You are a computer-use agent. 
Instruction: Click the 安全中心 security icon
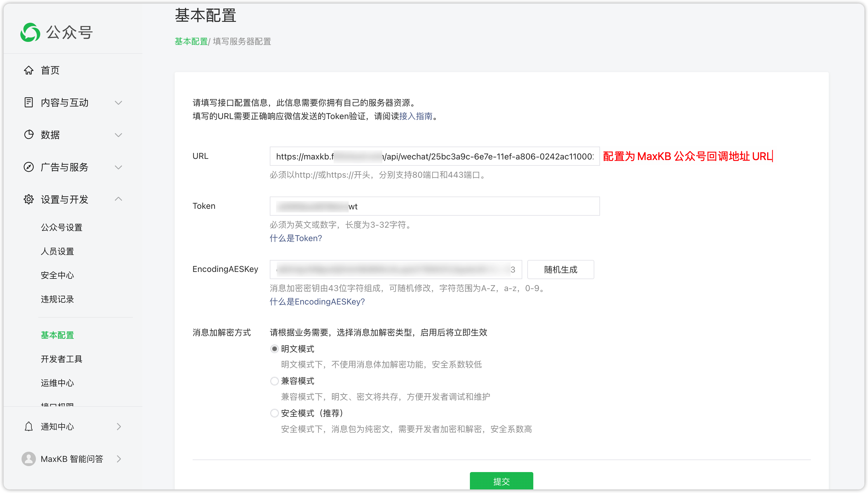pos(57,275)
